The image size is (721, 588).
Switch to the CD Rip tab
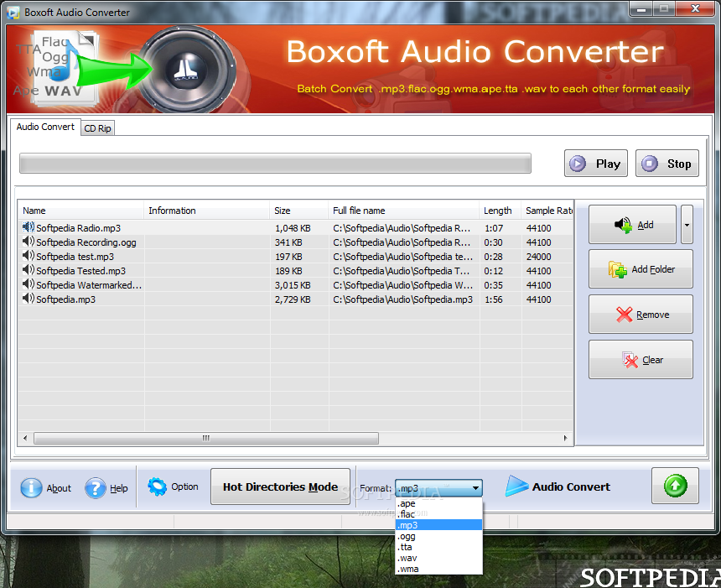point(97,128)
